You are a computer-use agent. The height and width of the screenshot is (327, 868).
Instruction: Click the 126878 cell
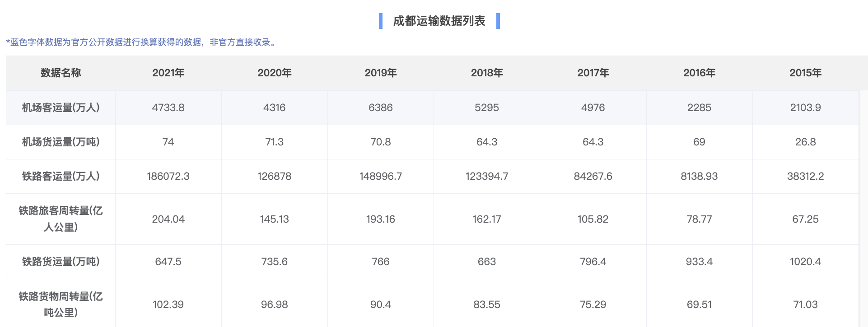(x=275, y=176)
